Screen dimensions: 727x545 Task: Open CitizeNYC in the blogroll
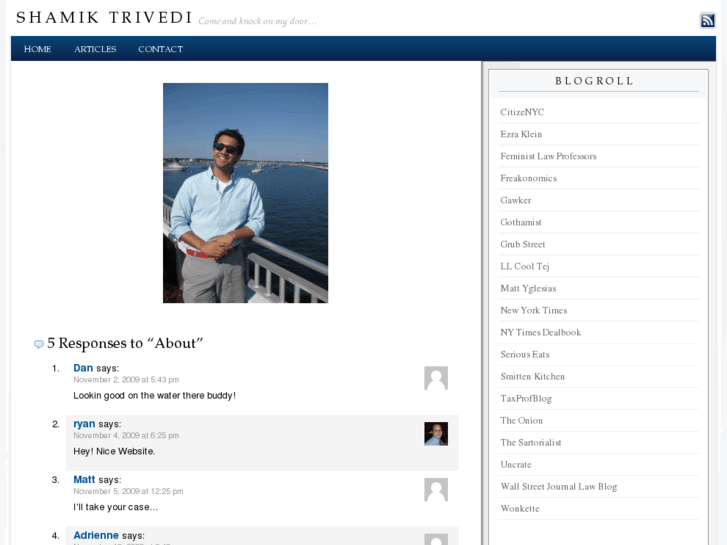pos(522,112)
